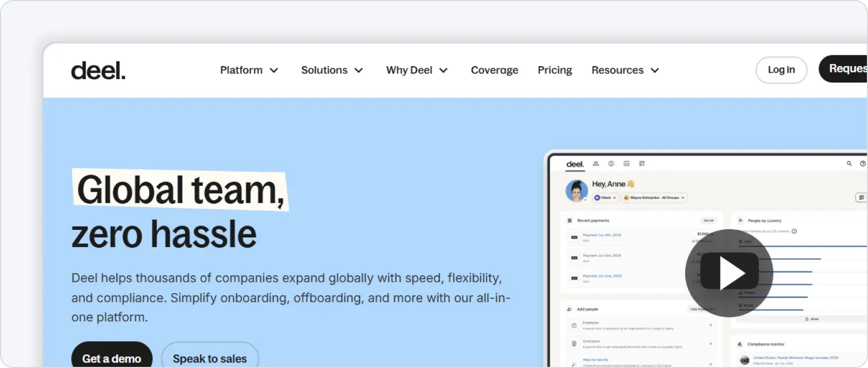This screenshot has height=368, width=868.
Task: Click the deel. logo in dashboard preview
Action: click(575, 164)
